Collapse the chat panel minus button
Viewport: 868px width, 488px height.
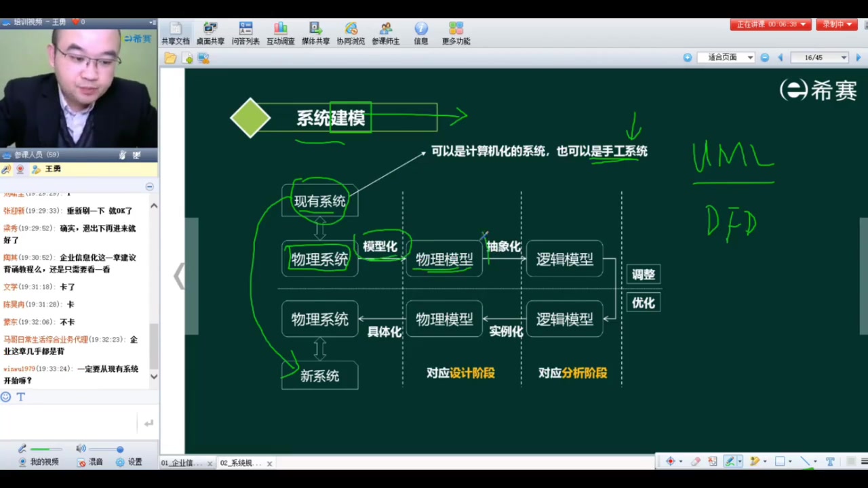click(150, 186)
